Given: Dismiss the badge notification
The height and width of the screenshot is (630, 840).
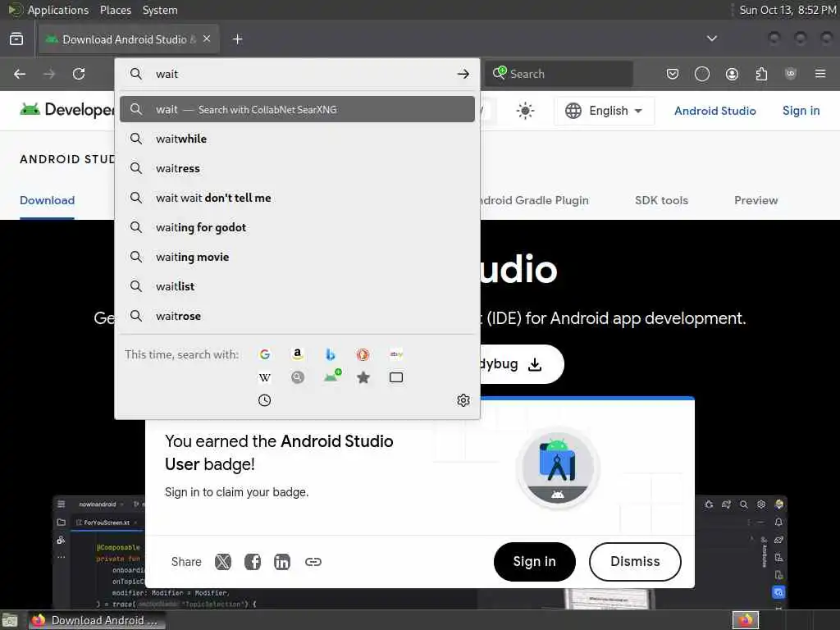Looking at the screenshot, I should pyautogui.click(x=635, y=561).
